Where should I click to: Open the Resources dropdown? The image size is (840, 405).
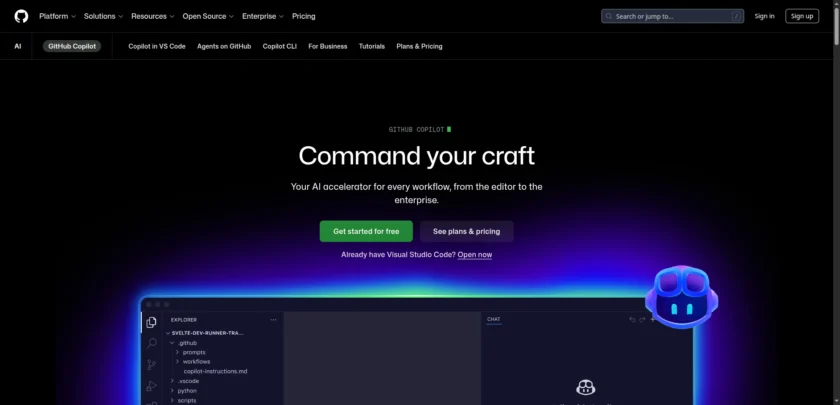(x=153, y=16)
